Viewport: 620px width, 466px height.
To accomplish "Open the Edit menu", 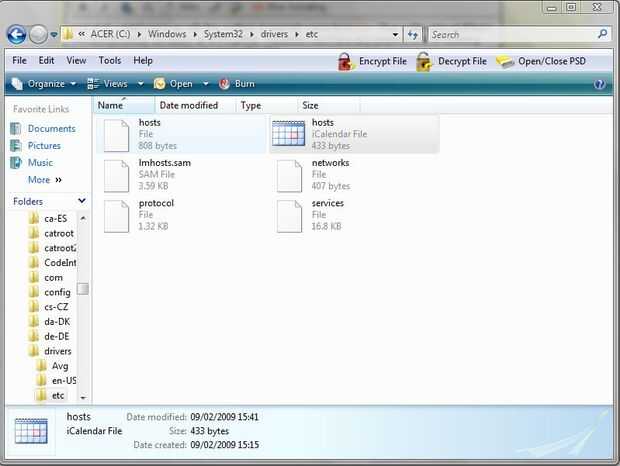I will (x=46, y=60).
